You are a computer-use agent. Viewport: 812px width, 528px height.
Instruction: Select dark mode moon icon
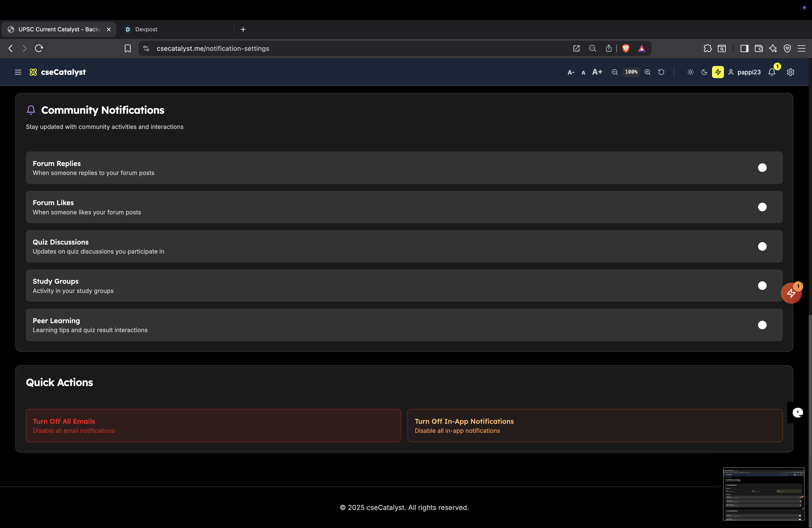[704, 72]
